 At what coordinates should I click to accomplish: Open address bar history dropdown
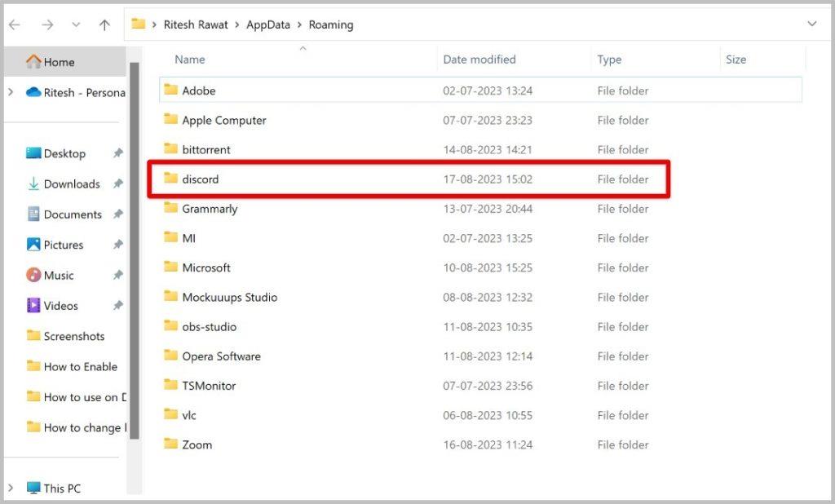tap(812, 24)
